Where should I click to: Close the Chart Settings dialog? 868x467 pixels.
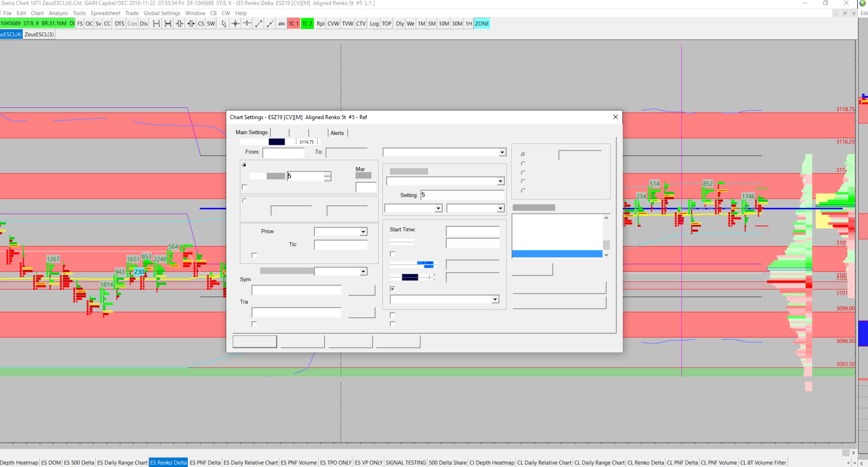tap(615, 117)
